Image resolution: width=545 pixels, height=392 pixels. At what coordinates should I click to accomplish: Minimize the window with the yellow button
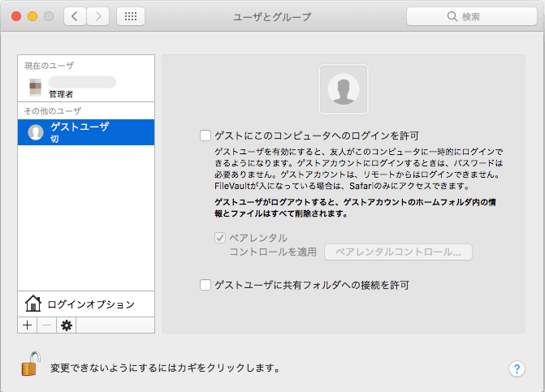(x=32, y=16)
